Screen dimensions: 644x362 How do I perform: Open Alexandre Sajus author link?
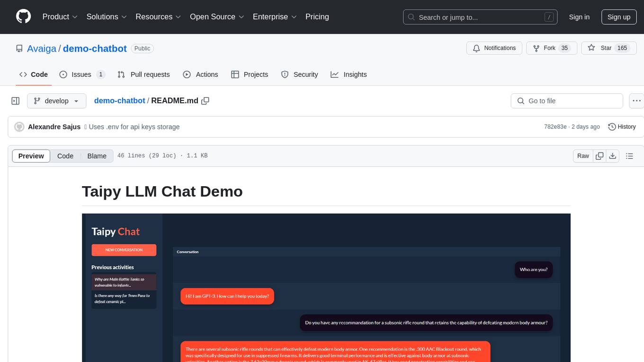[54, 127]
